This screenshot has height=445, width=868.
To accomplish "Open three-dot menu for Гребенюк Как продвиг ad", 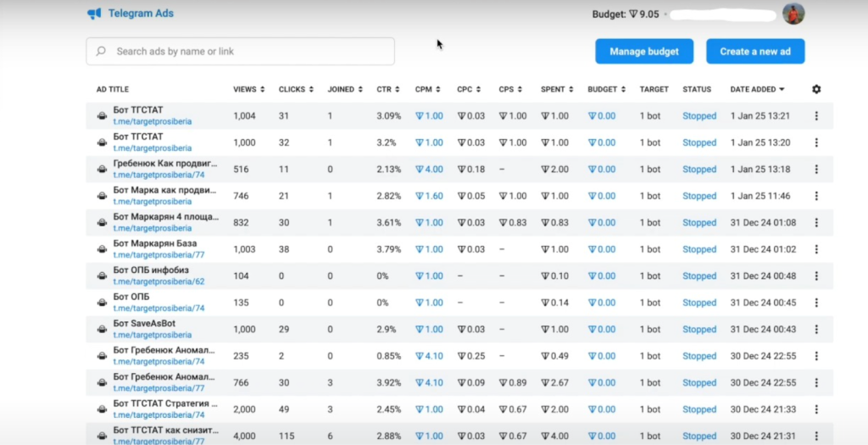I will click(816, 169).
